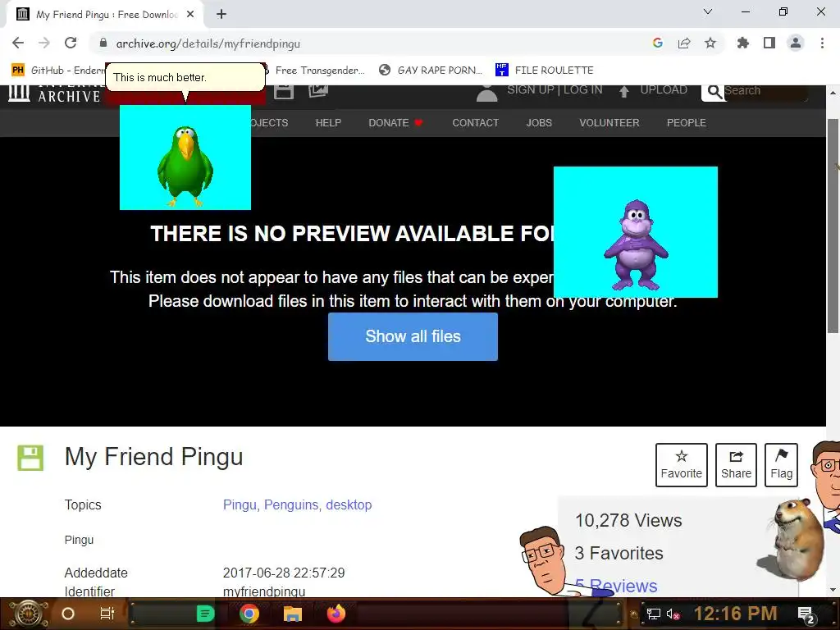
Task: Open the Chrome profile avatar
Action: click(x=796, y=43)
